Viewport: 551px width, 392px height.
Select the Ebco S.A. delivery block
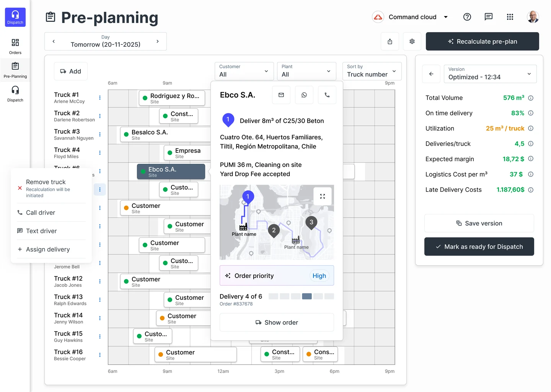[x=171, y=171]
